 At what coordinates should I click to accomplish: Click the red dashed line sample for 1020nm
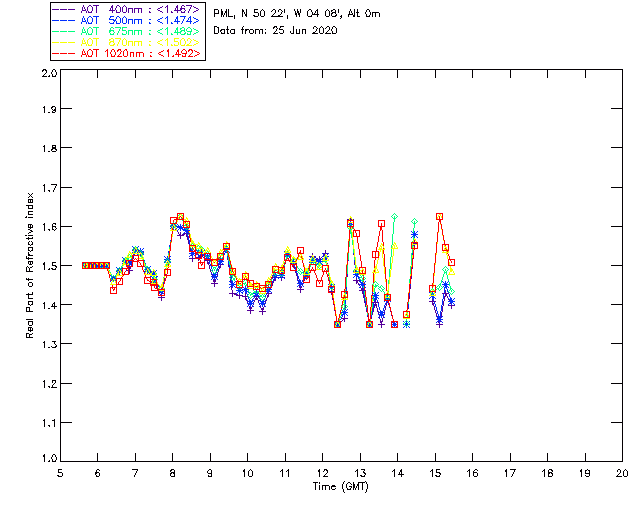(64, 53)
